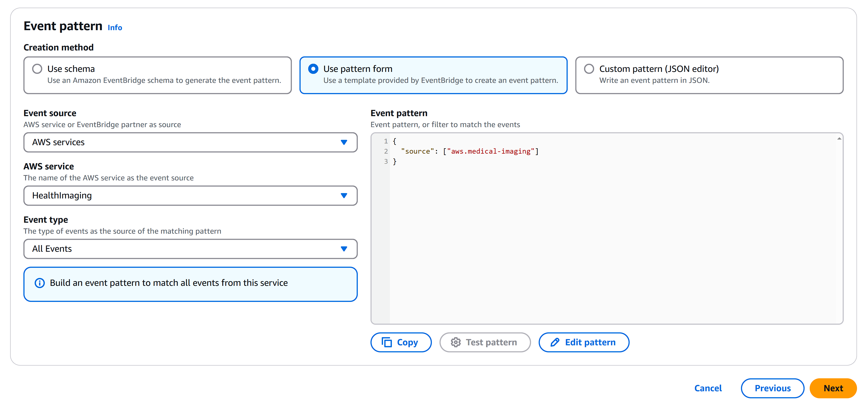The image size is (868, 411).
Task: Expand the Event type All Events dropdown
Action: pos(190,249)
